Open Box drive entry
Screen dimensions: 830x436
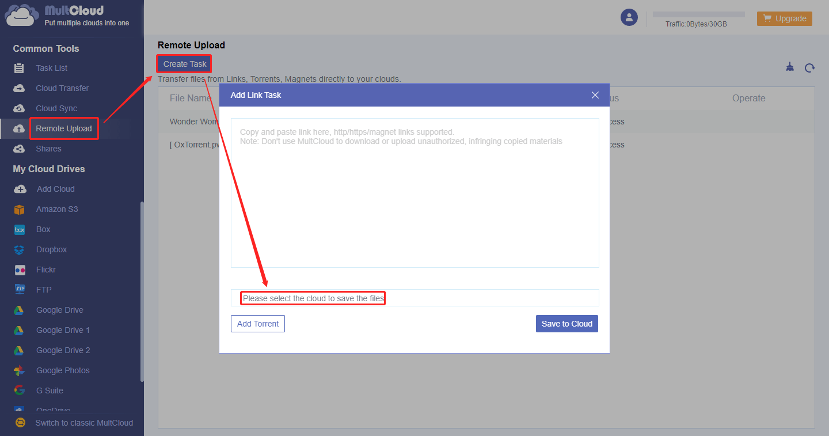(x=43, y=229)
